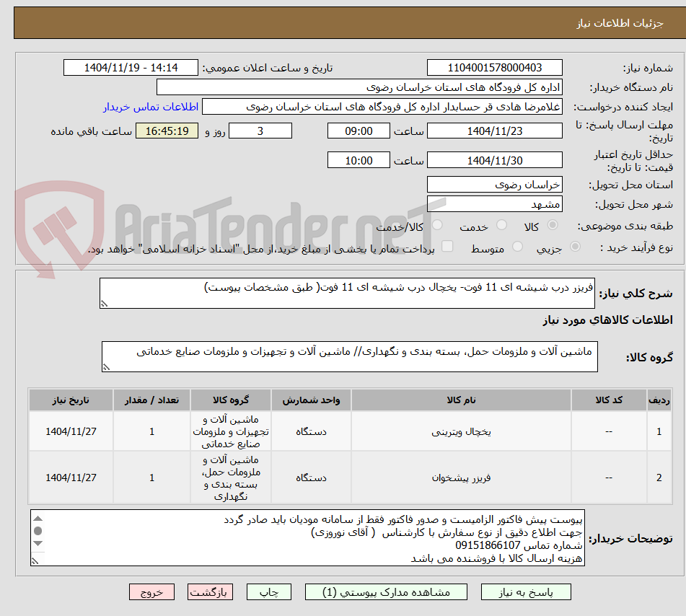Select the 'کالا/خدمت' radio button
Screen dimensions: 686x616
(x=437, y=225)
